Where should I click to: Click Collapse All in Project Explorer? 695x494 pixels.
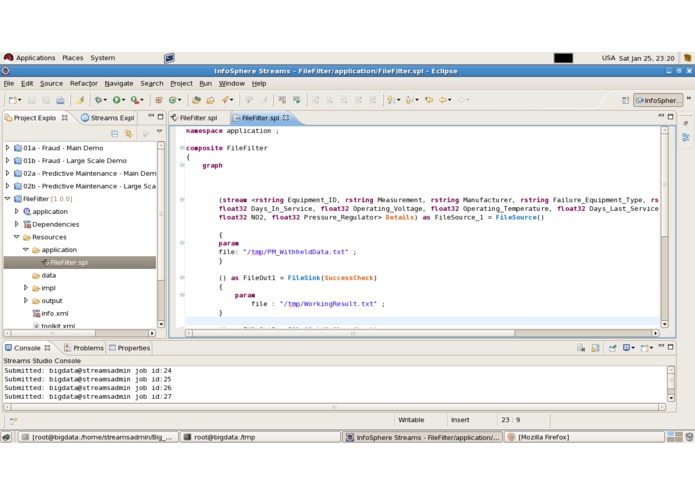pos(114,133)
